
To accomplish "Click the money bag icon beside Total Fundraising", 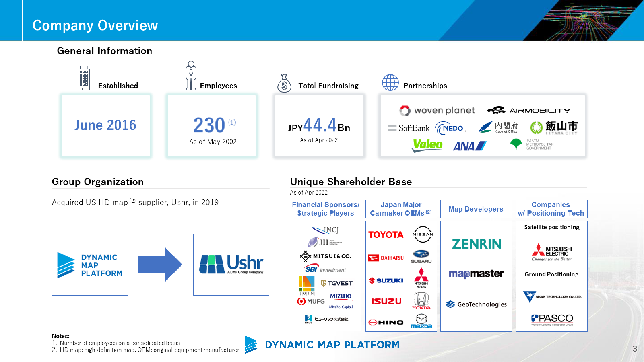I will point(284,83).
